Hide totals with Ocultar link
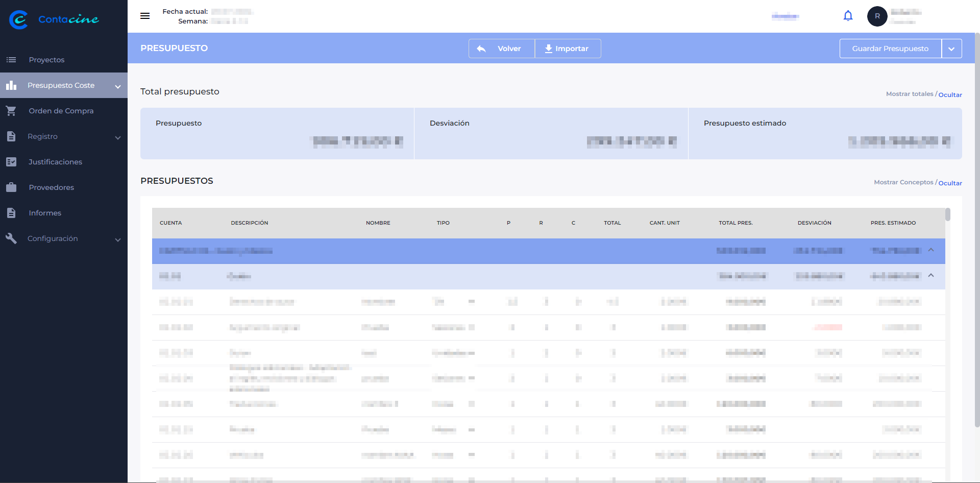This screenshot has height=483, width=980. coord(950,94)
